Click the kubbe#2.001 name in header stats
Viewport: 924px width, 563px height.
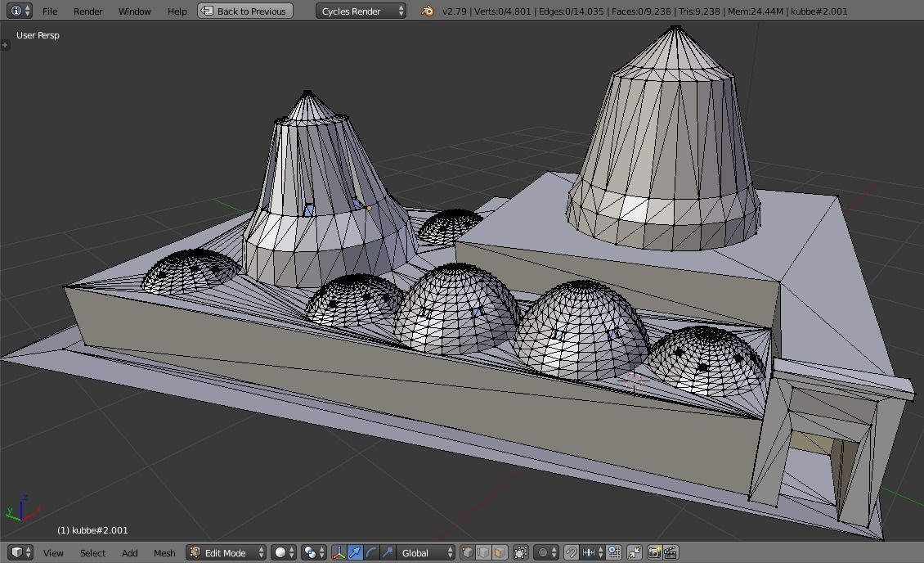tap(819, 11)
